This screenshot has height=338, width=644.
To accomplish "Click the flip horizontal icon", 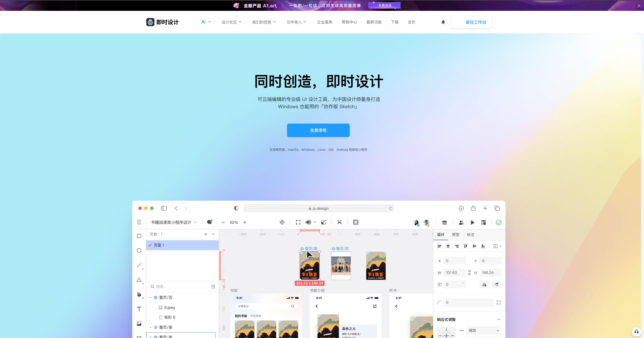I will tap(484, 284).
